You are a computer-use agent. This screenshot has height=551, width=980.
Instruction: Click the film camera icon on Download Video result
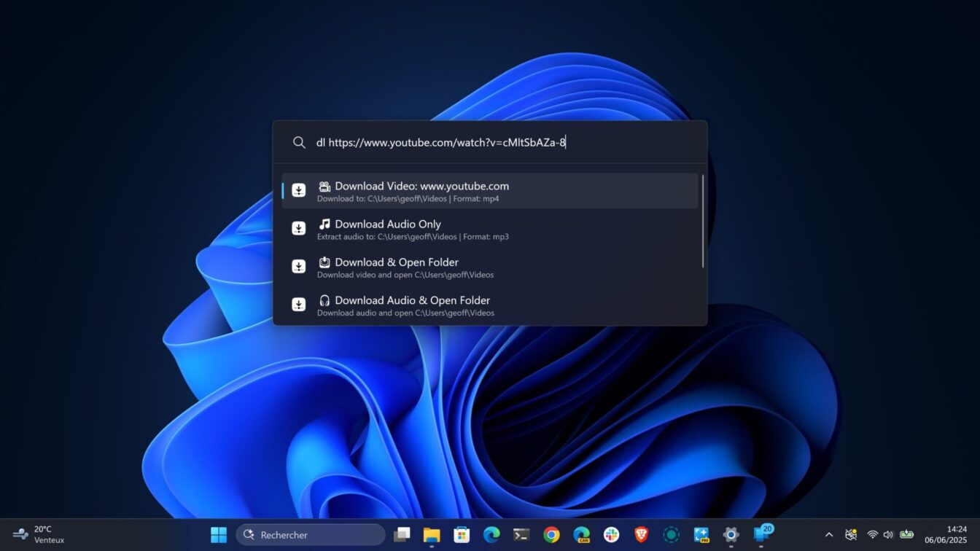[x=326, y=185]
